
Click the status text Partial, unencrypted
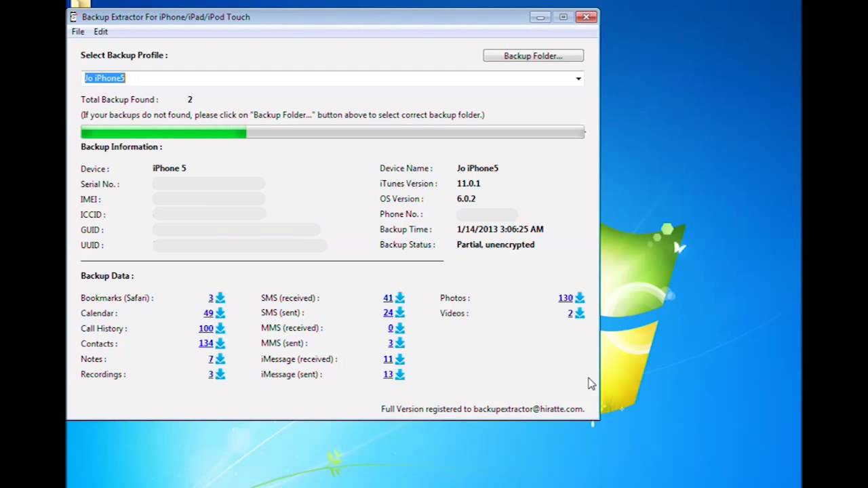click(496, 245)
